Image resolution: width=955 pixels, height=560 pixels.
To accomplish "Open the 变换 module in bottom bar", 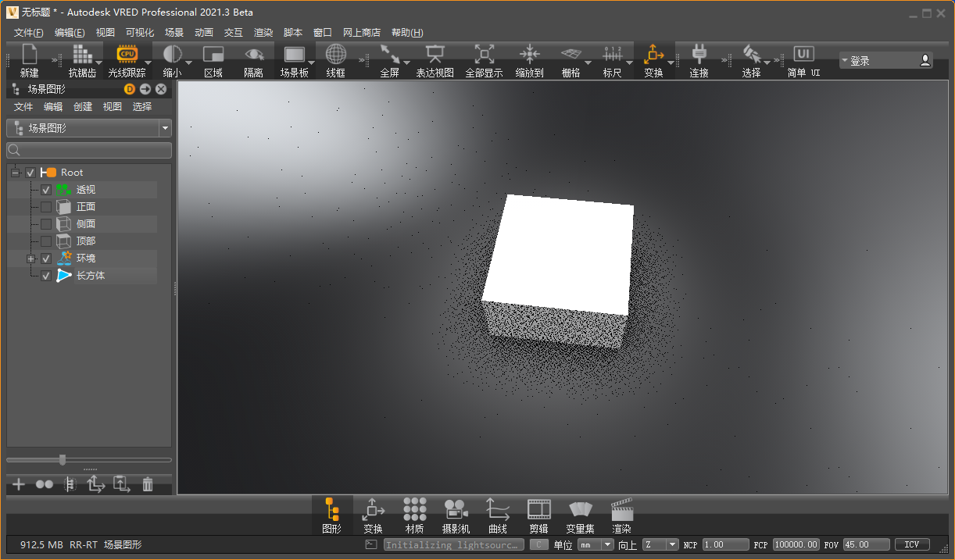I will coord(374,510).
